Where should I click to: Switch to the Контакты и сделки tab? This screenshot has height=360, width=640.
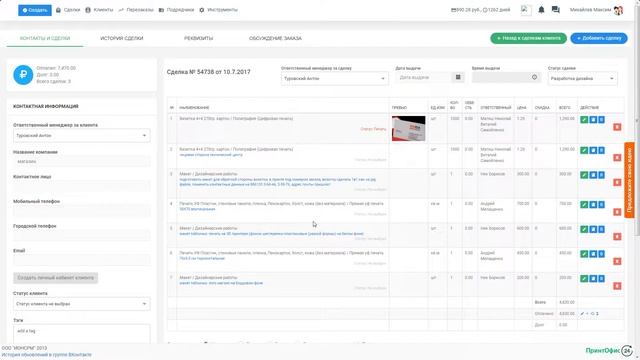(45, 38)
